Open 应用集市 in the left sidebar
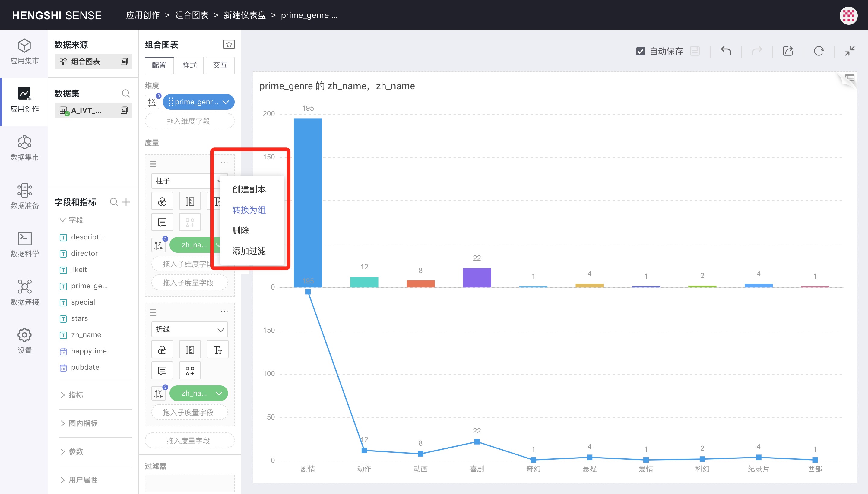This screenshot has height=494, width=868. [x=24, y=52]
